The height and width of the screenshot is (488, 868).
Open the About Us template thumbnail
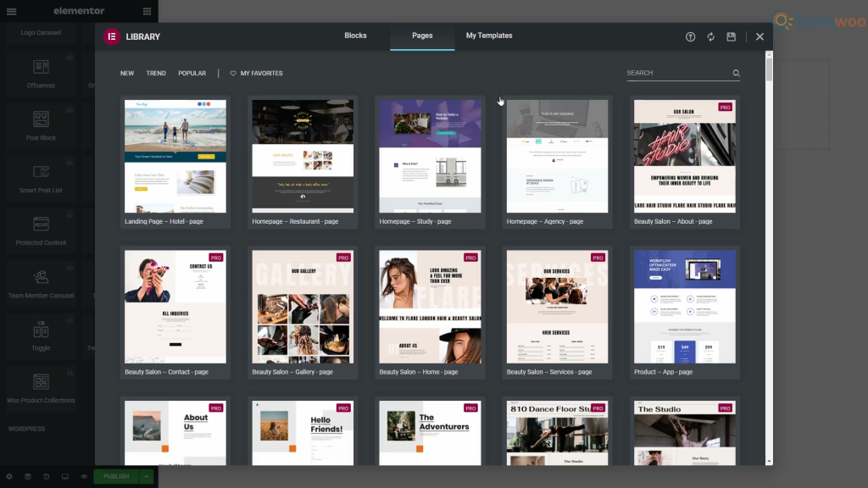coord(175,433)
